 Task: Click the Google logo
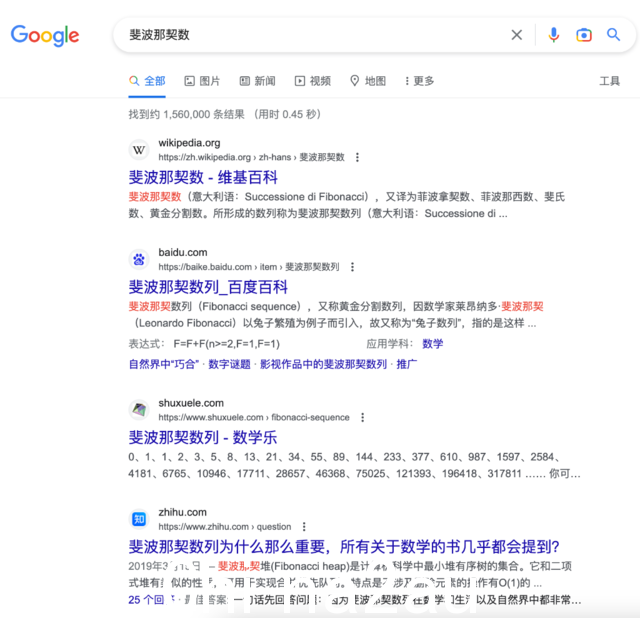pos(45,36)
